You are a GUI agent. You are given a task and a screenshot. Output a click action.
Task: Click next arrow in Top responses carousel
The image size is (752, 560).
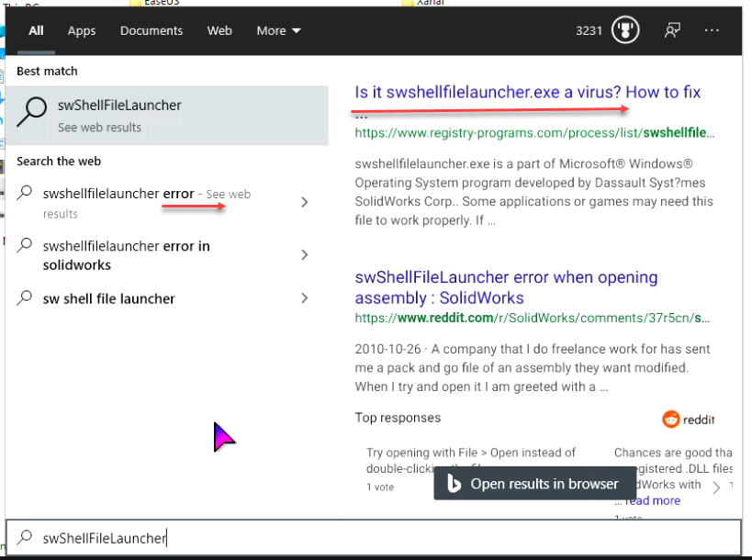click(x=716, y=487)
